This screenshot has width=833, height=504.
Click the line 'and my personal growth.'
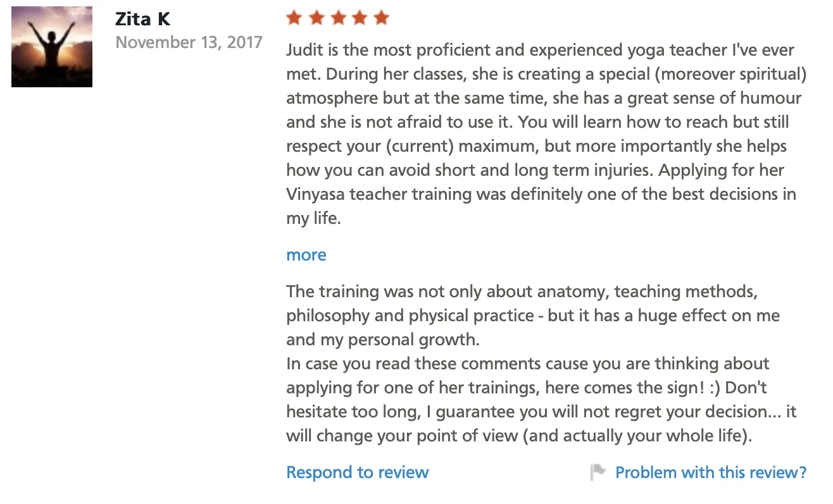[383, 340]
